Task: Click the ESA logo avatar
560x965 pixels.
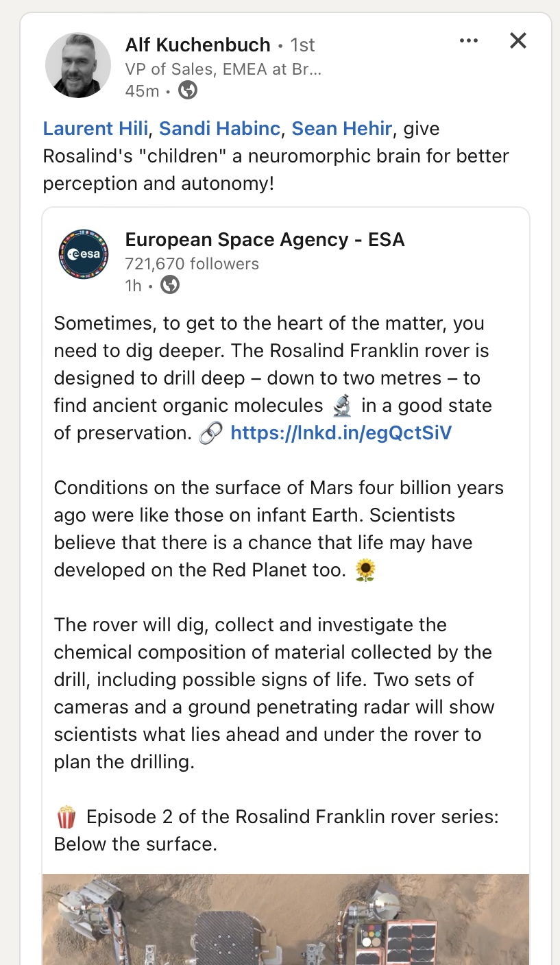Action: [84, 254]
